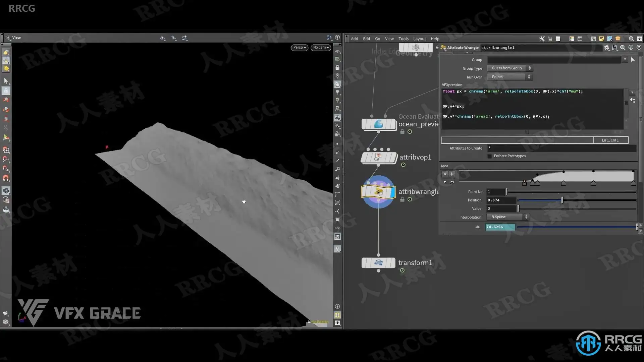Image resolution: width=644 pixels, height=362 pixels.
Task: Open the Run Over Points dropdown
Action: [510, 77]
